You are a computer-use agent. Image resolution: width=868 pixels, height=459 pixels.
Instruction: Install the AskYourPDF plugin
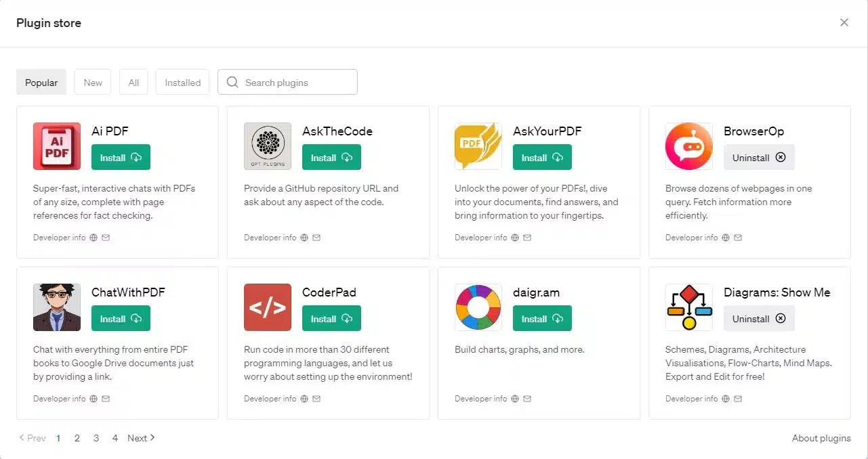(542, 157)
